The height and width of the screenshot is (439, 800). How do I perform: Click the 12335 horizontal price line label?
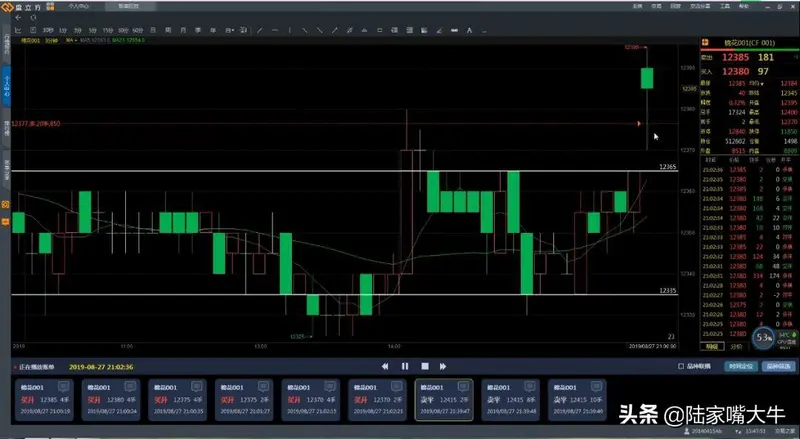pyautogui.click(x=667, y=290)
